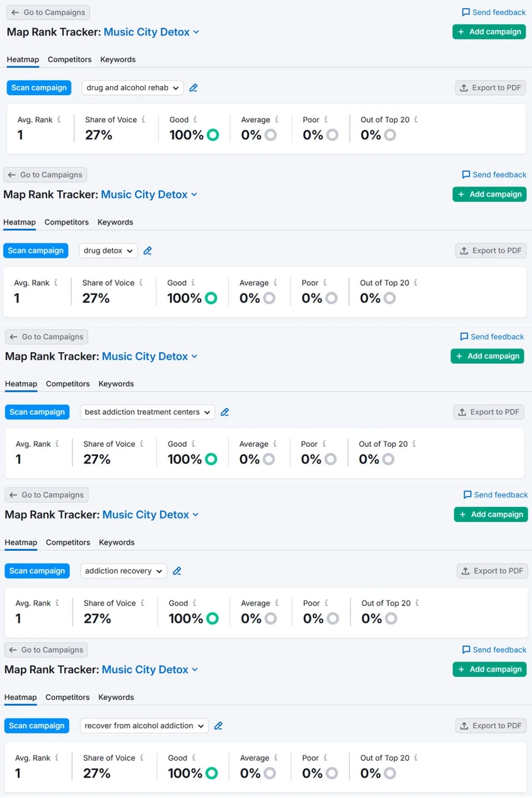Click Out of Top 20 info icon in bottom panel
This screenshot has height=798, width=532.
coord(416,758)
